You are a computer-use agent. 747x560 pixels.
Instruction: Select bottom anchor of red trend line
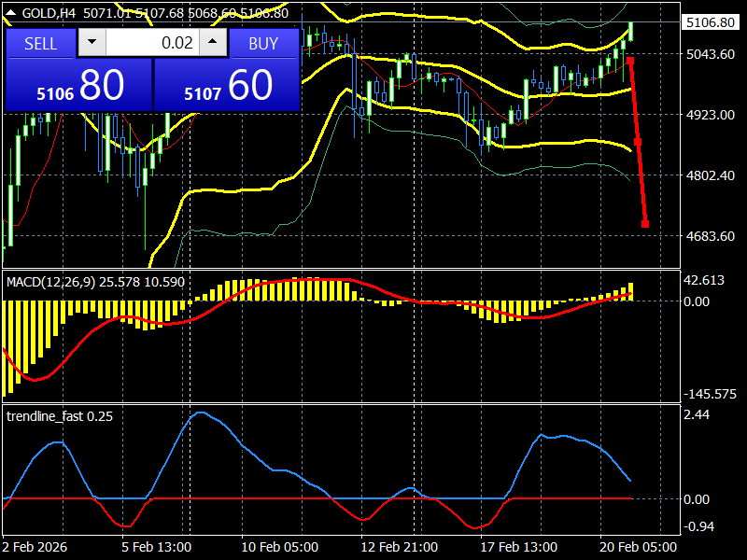(x=645, y=224)
